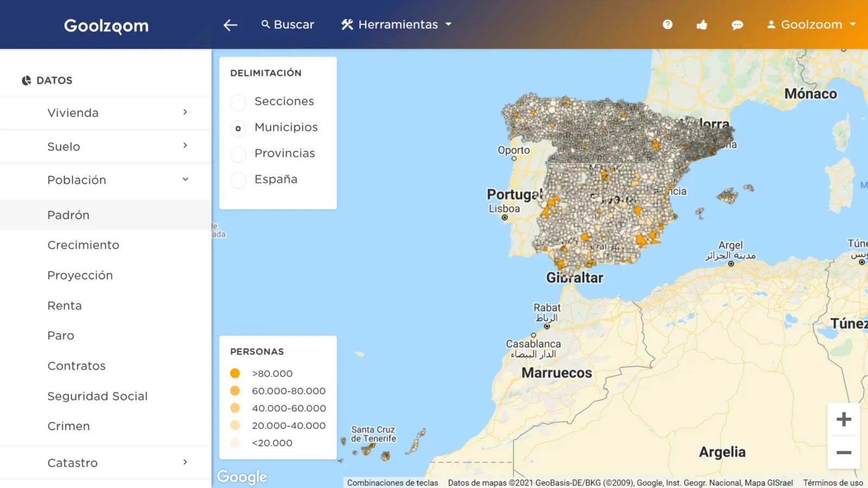Click the 60.000-80.000 legend swatch
The height and width of the screenshot is (488, 868).
235,390
